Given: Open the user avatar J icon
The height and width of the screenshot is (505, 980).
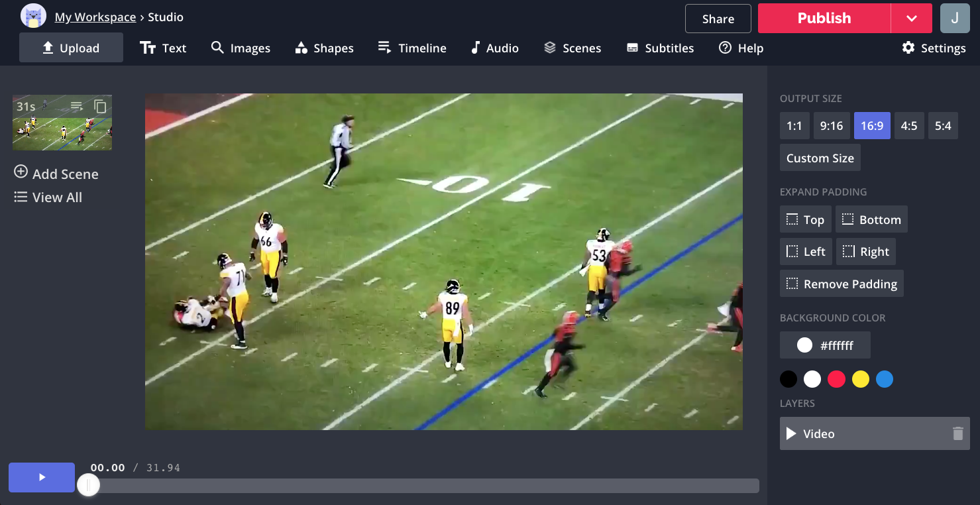Looking at the screenshot, I should pyautogui.click(x=955, y=19).
